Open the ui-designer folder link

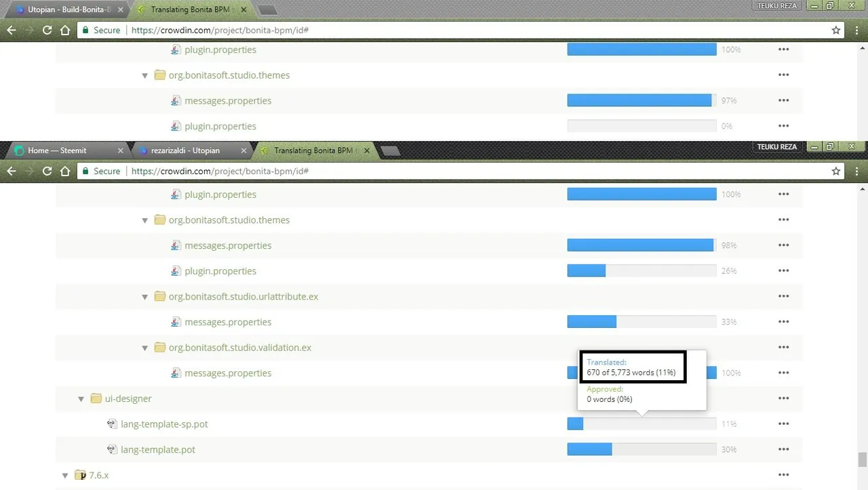128,399
